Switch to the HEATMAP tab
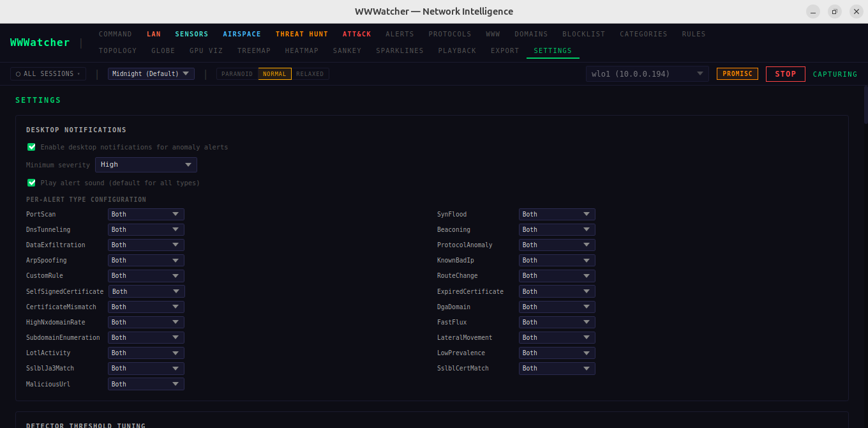868x428 pixels. 302,50
